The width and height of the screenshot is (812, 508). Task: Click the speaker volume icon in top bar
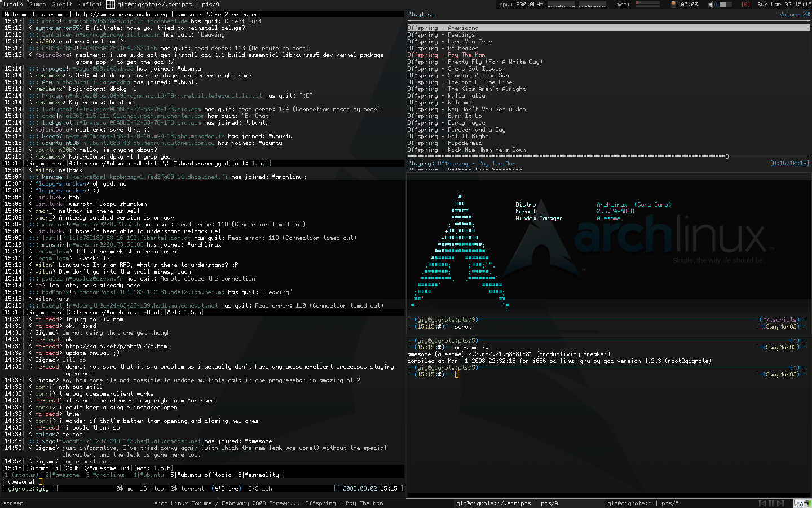coord(712,4)
